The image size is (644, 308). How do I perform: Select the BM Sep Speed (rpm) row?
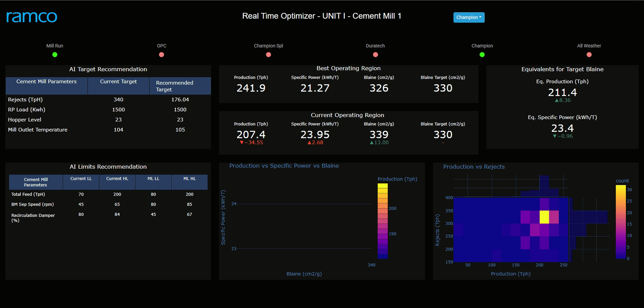click(108, 204)
